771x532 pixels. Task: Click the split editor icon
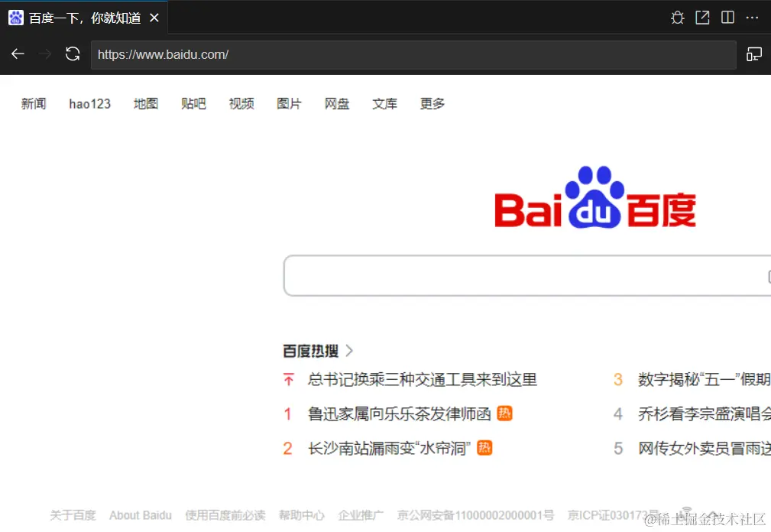coord(727,18)
